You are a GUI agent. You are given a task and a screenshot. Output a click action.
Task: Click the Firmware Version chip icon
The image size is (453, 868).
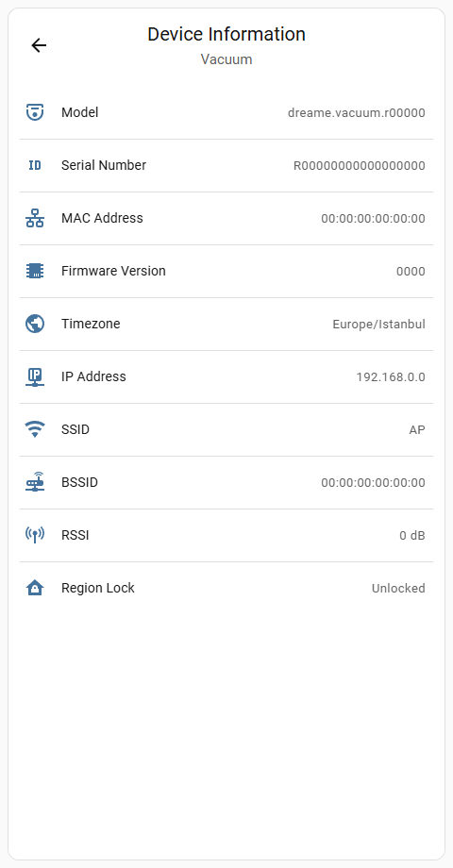[35, 271]
